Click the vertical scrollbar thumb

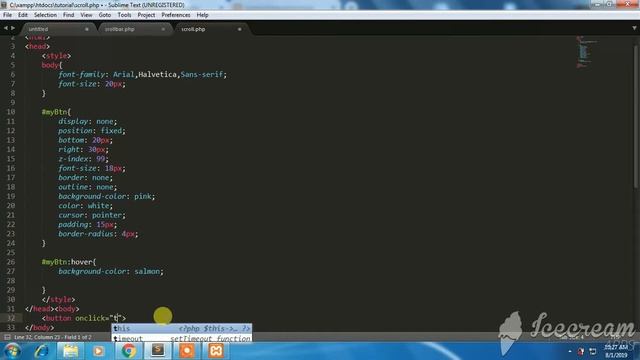pyautogui.click(x=637, y=116)
